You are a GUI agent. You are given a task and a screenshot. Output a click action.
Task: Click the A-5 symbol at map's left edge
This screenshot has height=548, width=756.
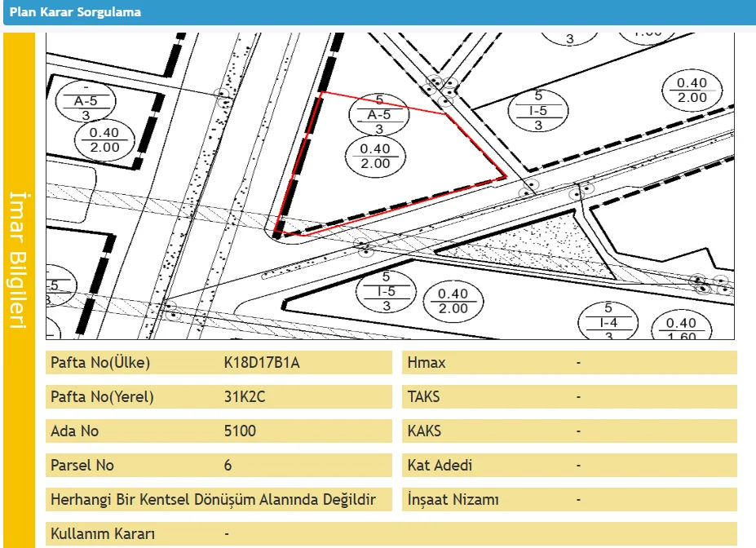85,101
